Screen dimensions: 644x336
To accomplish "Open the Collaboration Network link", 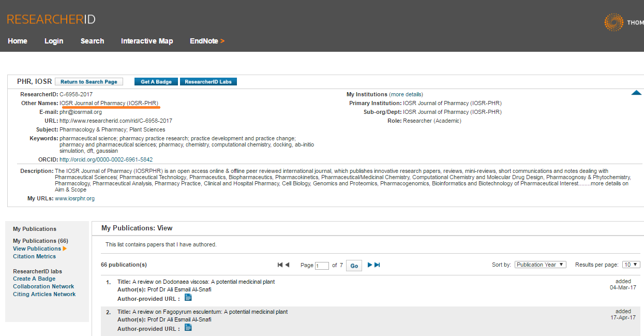I will click(43, 286).
